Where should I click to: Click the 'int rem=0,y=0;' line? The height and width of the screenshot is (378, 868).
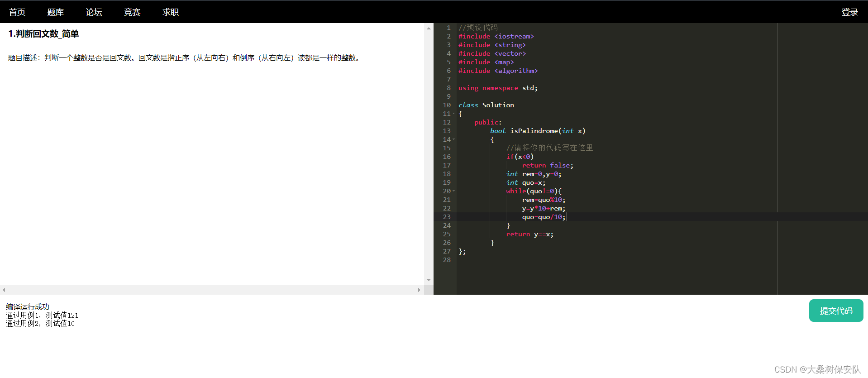534,174
